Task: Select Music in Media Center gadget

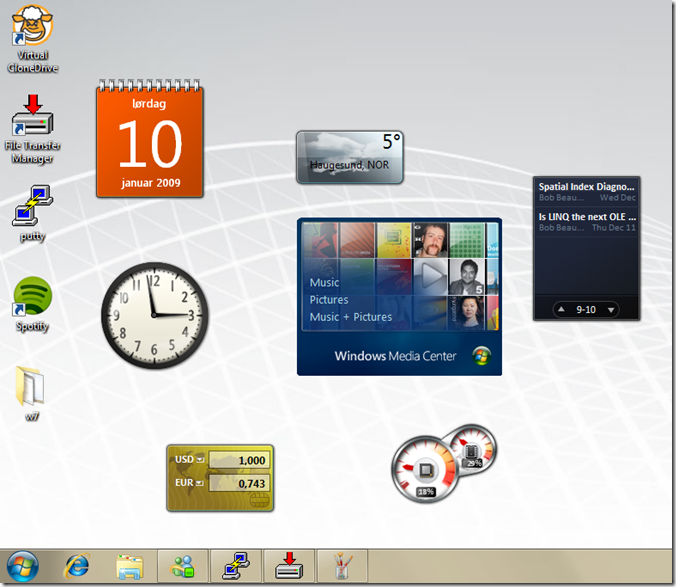Action: pos(324,283)
